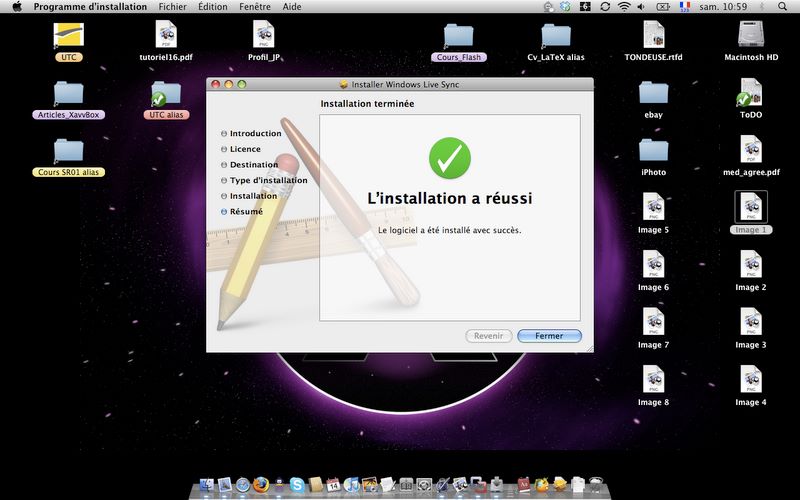Screen dimensions: 800x500
Task: Select the Licence step in the sidebar
Action: pyautogui.click(x=241, y=149)
